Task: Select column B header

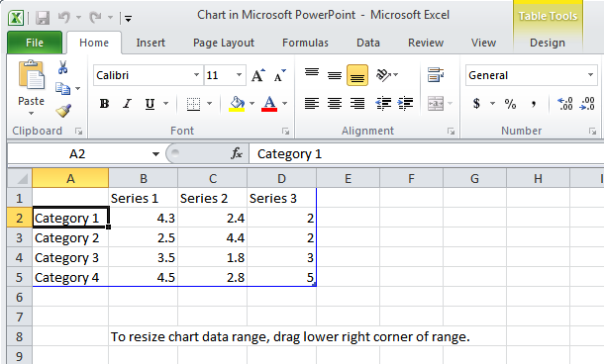Action: coord(144,178)
